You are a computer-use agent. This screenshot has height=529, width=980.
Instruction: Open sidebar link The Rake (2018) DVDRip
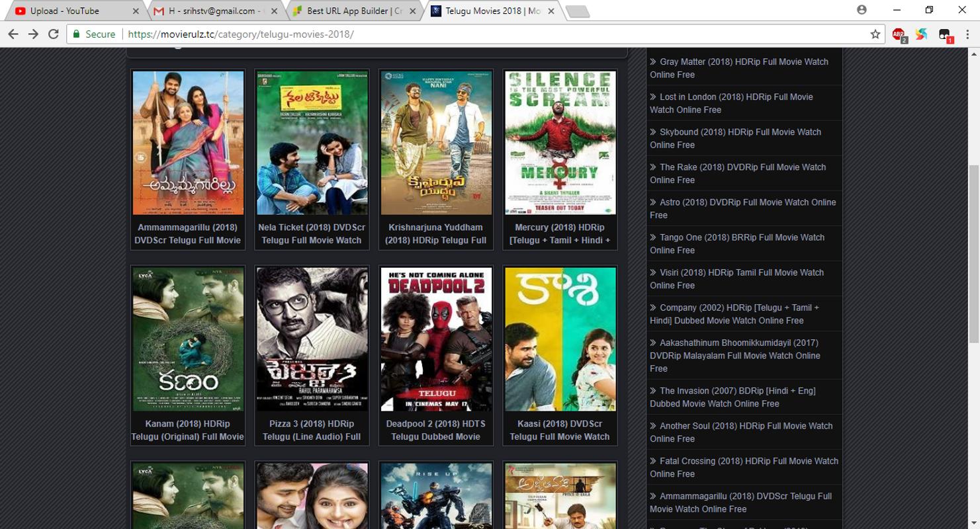point(738,173)
